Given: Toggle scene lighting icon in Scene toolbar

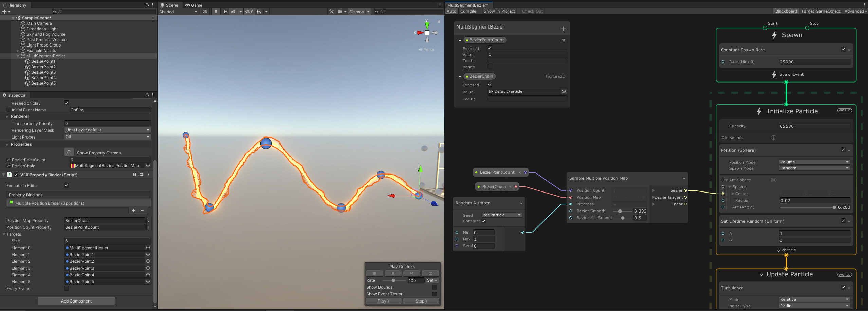Looking at the screenshot, I should coord(216,11).
